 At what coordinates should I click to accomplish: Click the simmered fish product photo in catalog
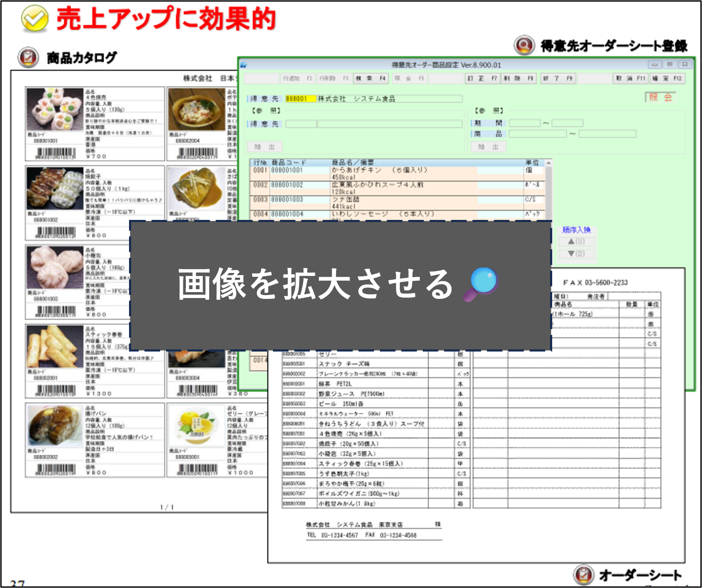(197, 188)
